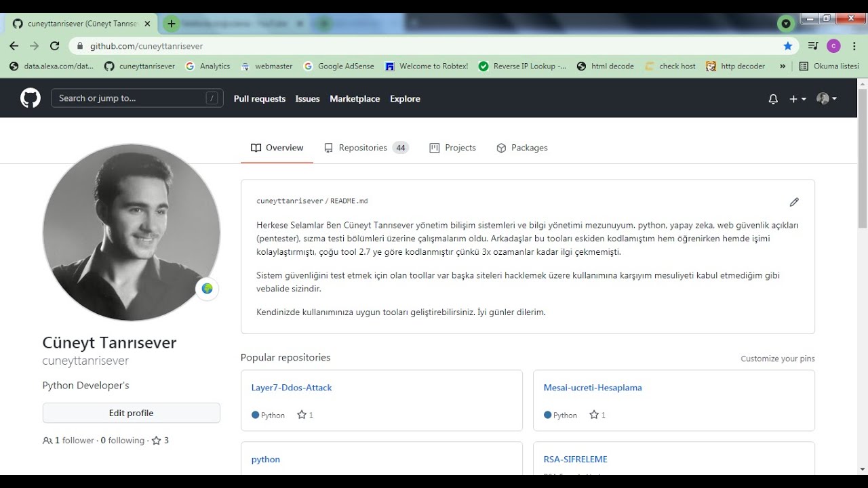
Task: Click the README edit pencil icon
Action: click(794, 202)
